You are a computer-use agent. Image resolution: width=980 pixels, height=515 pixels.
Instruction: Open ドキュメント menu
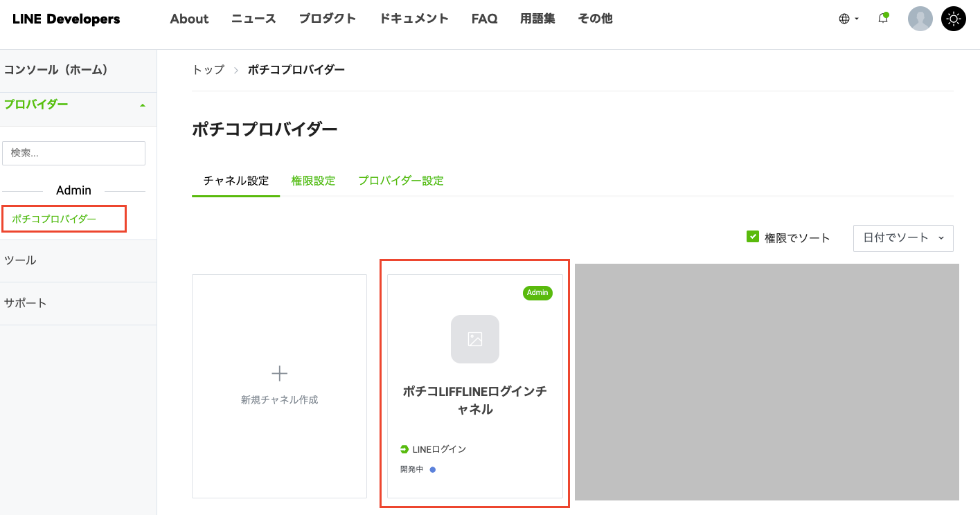(x=414, y=19)
